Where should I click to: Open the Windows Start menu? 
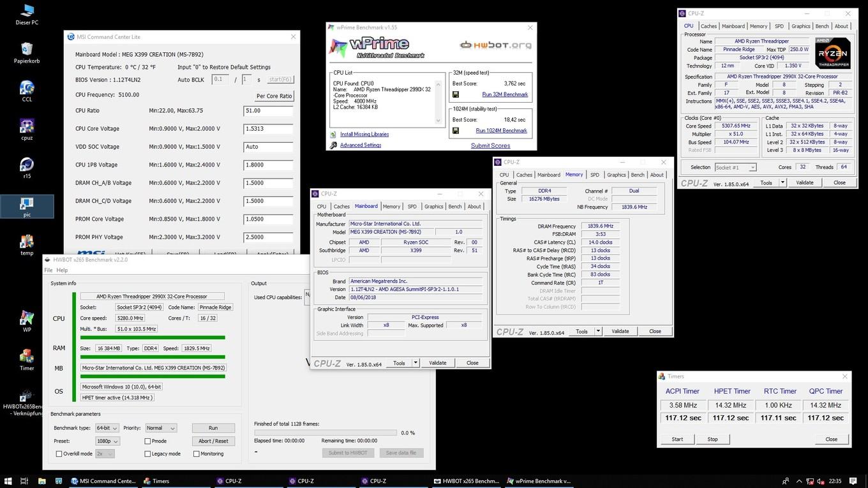pyautogui.click(x=8, y=481)
